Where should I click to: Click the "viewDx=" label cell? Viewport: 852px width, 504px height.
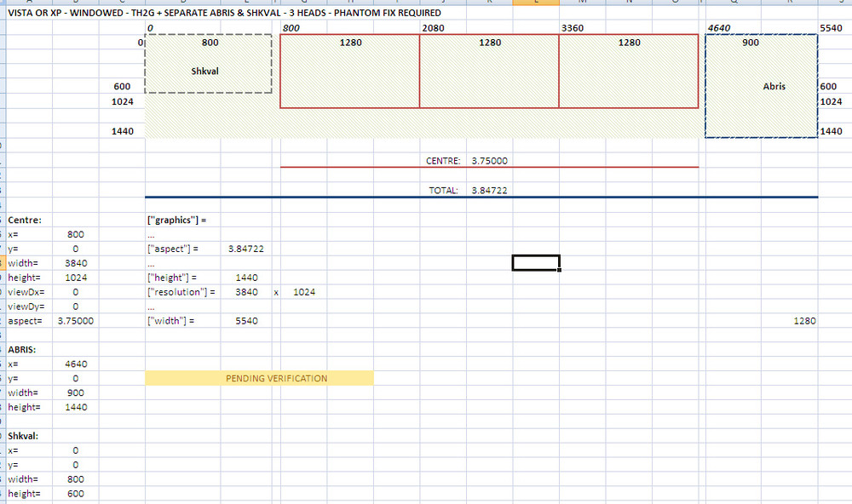point(26,292)
